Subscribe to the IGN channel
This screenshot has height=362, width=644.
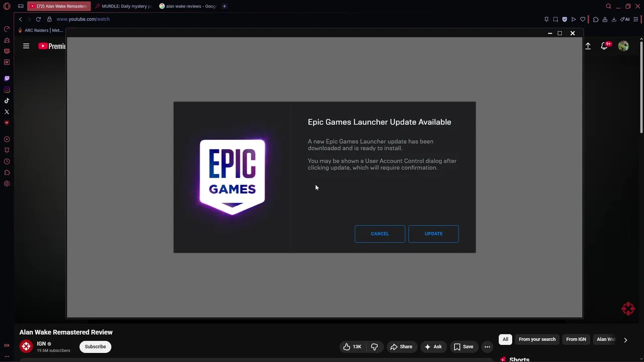coord(95,346)
